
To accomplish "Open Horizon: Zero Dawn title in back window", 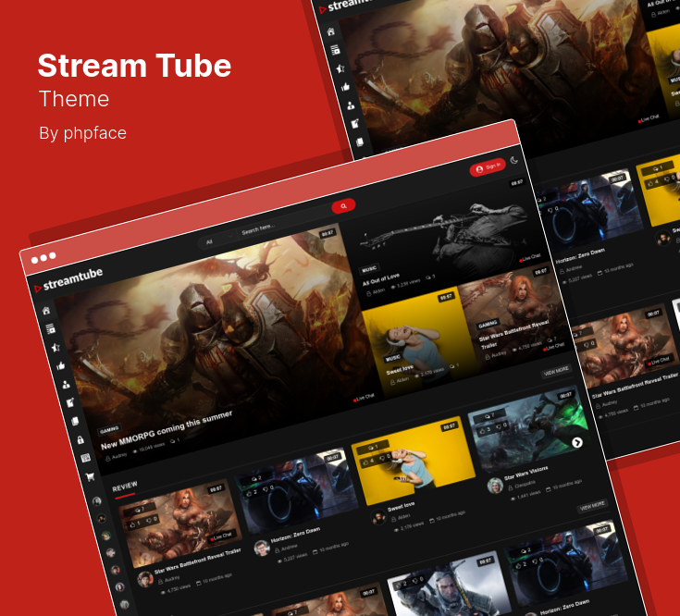I will (x=580, y=256).
